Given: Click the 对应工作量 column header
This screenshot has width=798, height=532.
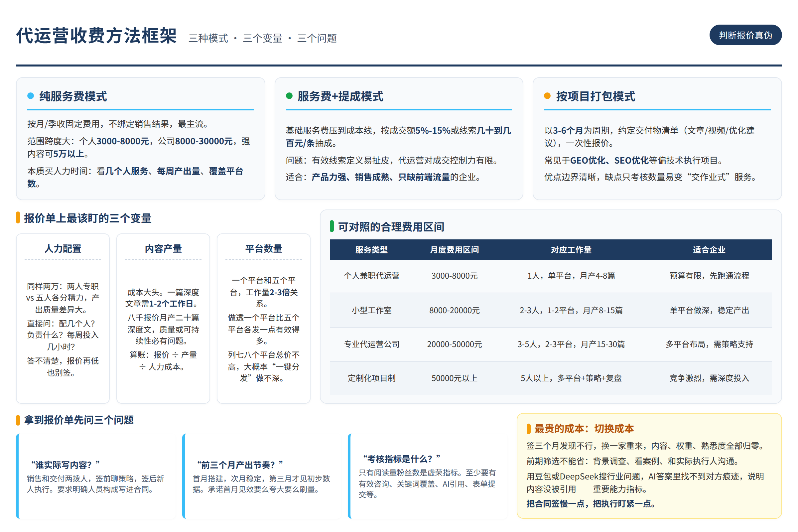Looking at the screenshot, I should tap(571, 250).
